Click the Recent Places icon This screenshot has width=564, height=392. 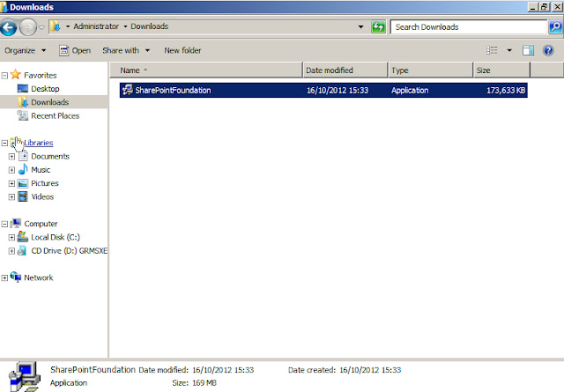(23, 115)
